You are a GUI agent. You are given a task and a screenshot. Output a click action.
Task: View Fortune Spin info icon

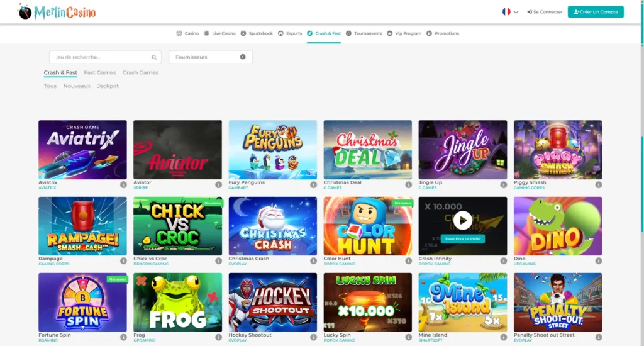coord(123,337)
